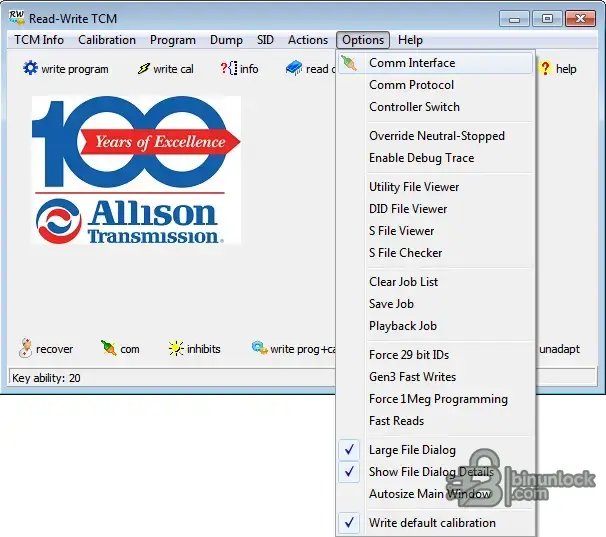Open DID File Viewer
The width and height of the screenshot is (606, 537).
[437, 209]
